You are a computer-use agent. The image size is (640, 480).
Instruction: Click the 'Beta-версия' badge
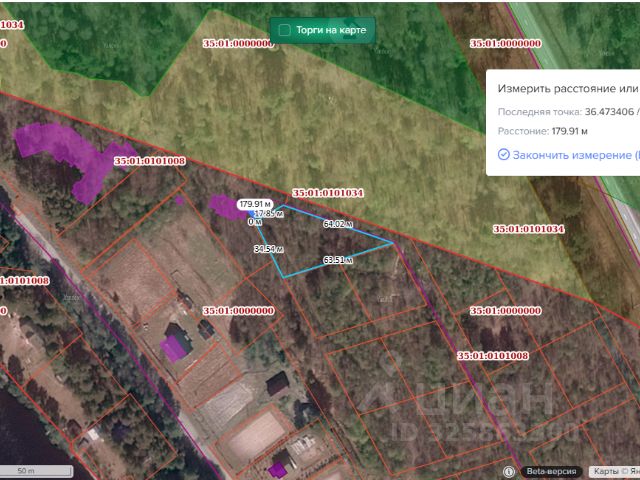(551, 471)
